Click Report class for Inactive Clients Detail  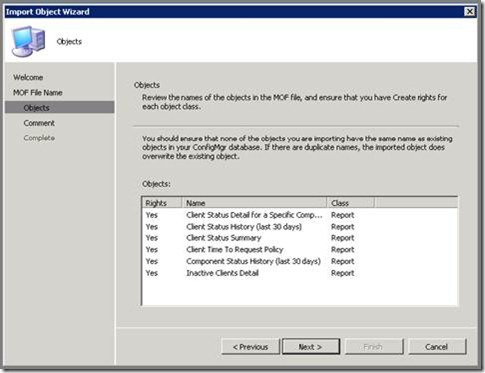tap(343, 273)
